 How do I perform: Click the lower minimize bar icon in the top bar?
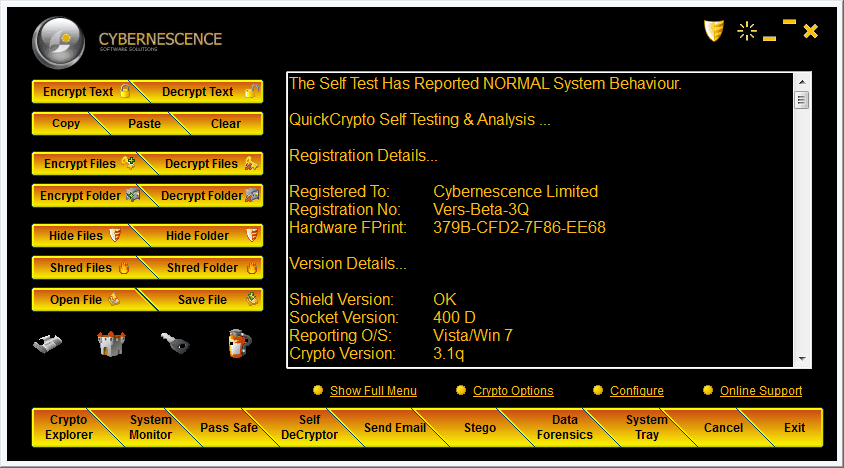point(769,38)
